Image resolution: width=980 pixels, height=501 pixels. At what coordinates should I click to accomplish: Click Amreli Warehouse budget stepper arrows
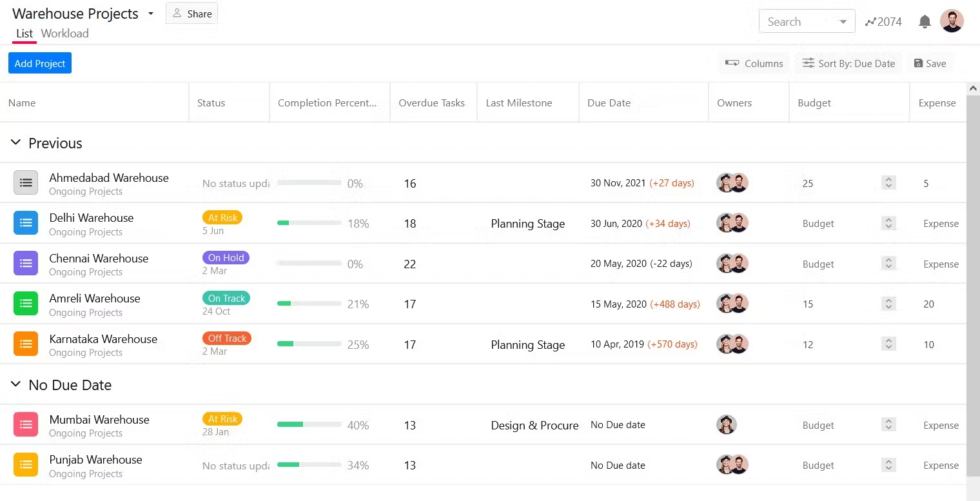point(888,304)
